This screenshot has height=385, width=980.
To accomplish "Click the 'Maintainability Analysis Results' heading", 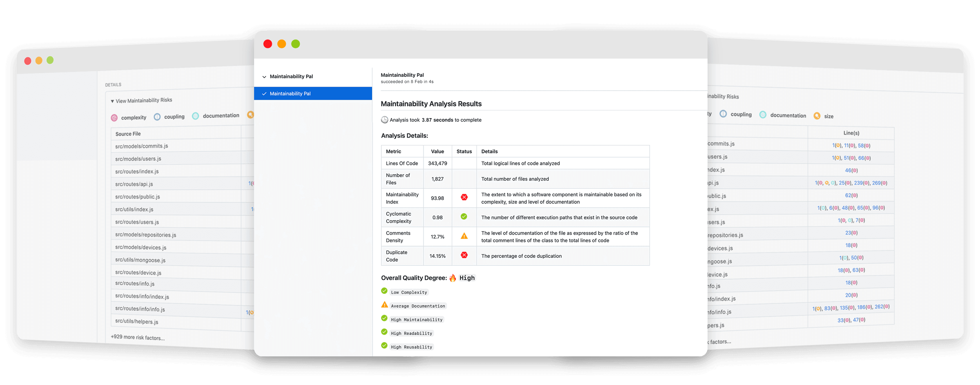I will (431, 104).
